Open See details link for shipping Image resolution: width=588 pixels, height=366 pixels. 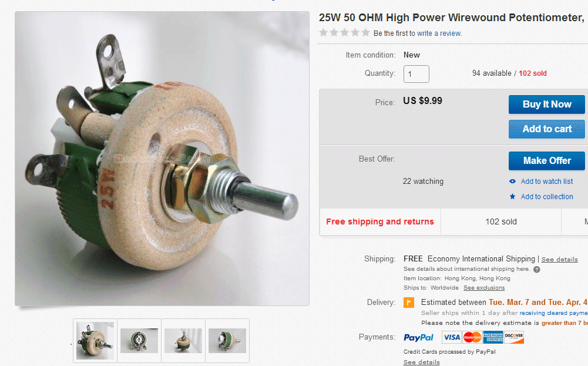pyautogui.click(x=559, y=260)
